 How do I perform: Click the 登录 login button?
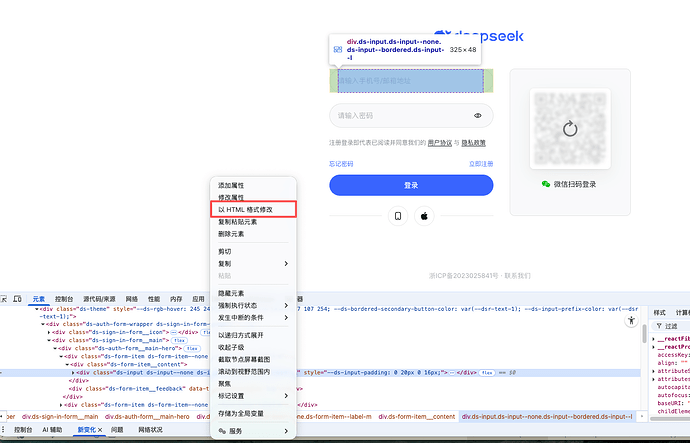tap(411, 185)
